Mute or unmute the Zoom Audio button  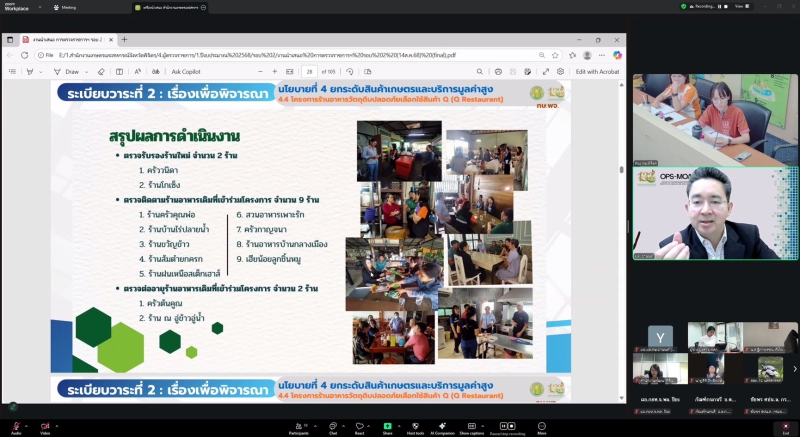point(16,427)
